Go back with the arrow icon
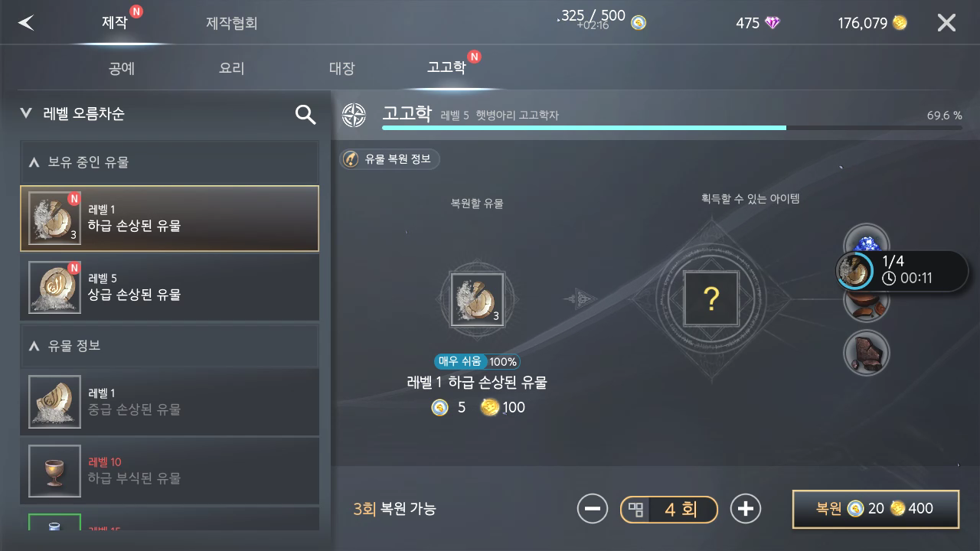The width and height of the screenshot is (980, 551). point(27,23)
